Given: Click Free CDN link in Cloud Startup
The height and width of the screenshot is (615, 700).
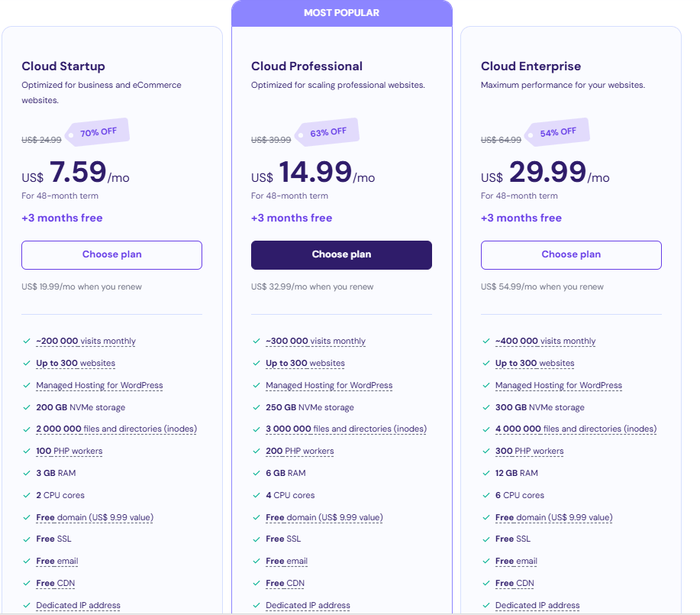Looking at the screenshot, I should [55, 584].
